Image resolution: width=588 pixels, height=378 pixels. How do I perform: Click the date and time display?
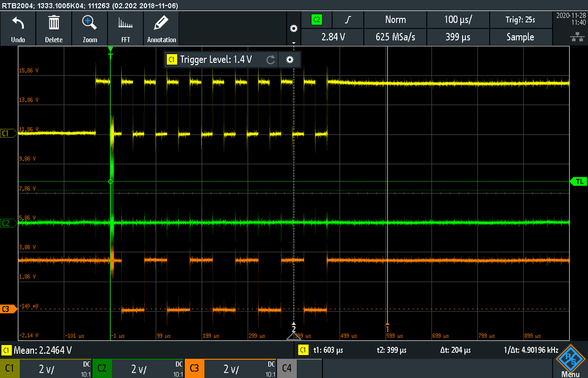571,19
